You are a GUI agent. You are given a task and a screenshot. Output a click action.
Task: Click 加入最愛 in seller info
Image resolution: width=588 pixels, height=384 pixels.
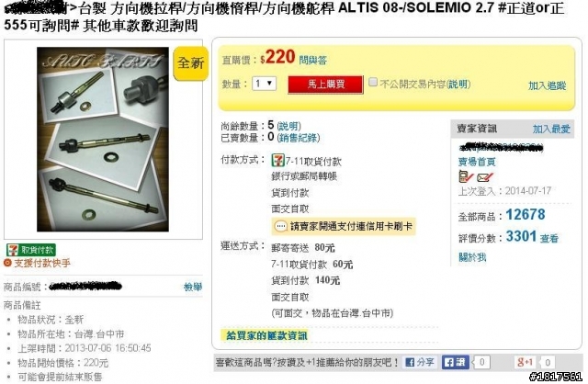tap(551, 129)
